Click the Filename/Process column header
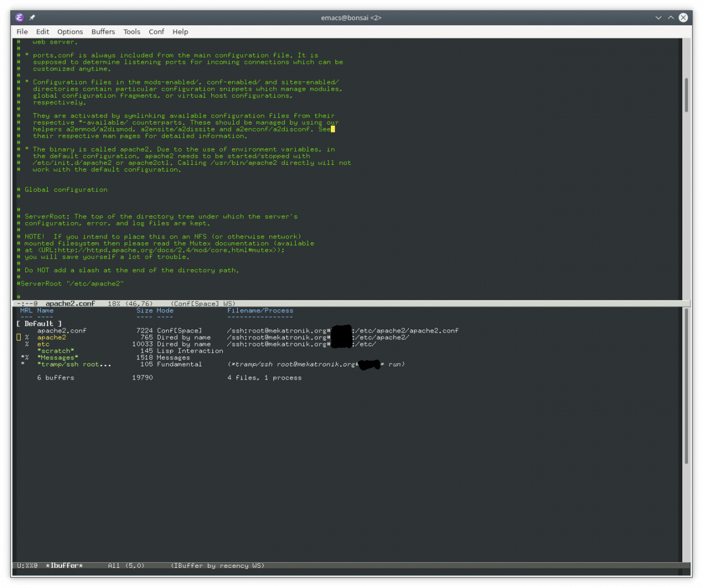 260,311
